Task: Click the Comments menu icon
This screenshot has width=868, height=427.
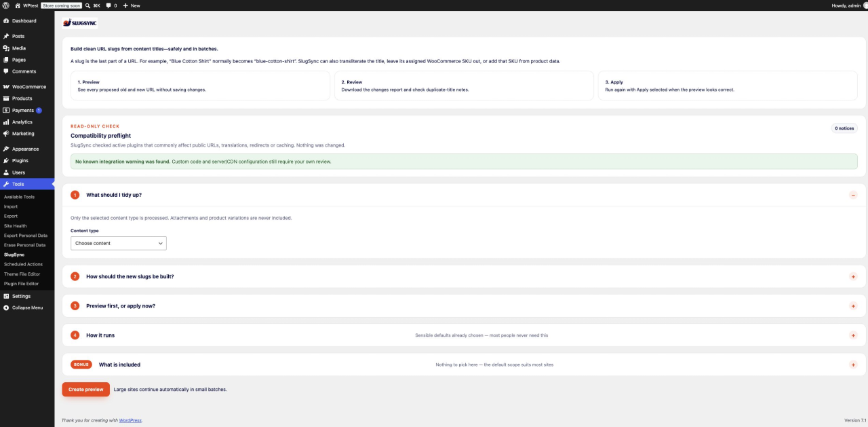Action: click(x=6, y=71)
